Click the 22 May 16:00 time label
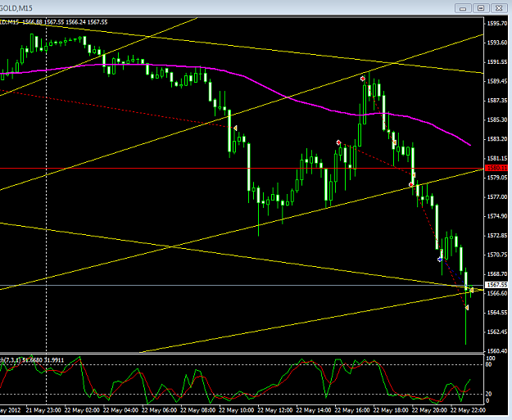Screen dimensions: 512x420 [x=352, y=410]
